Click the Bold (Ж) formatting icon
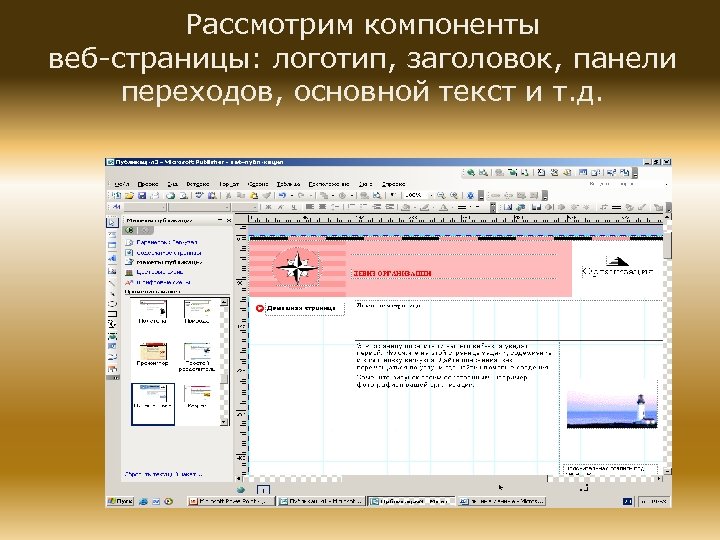Image resolution: width=720 pixels, height=540 pixels. [269, 208]
